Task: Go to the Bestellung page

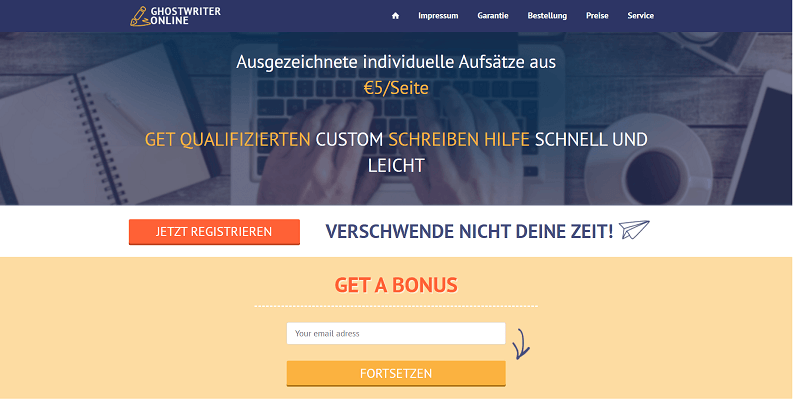Action: [547, 16]
